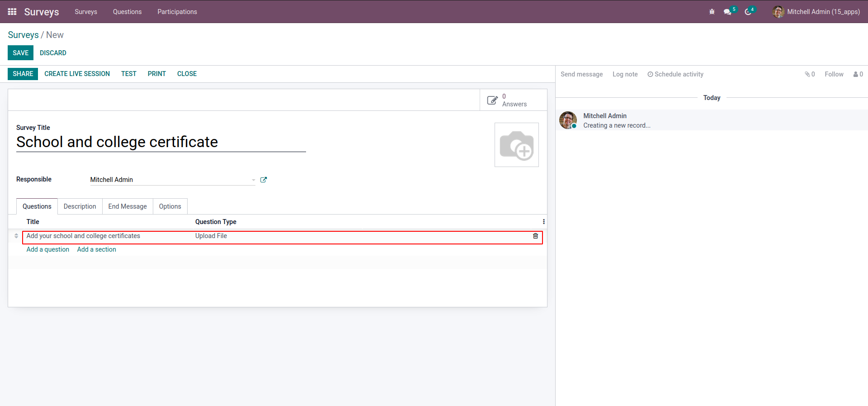868x406 pixels.
Task: Click the Question Type column header
Action: (x=216, y=222)
